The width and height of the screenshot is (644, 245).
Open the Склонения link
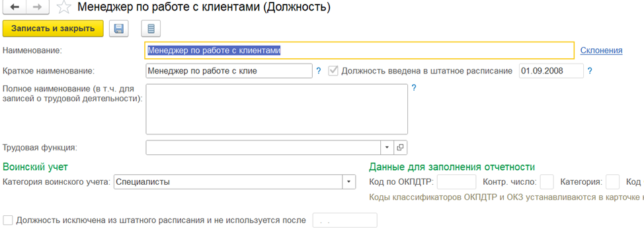601,50
